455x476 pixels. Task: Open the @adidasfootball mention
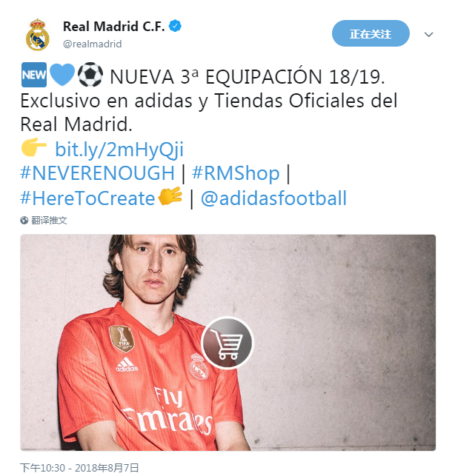click(x=273, y=198)
